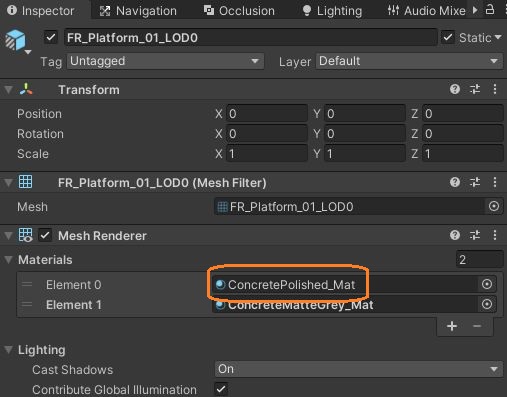
Task: Open Mesh Filter help icon
Action: 455,182
